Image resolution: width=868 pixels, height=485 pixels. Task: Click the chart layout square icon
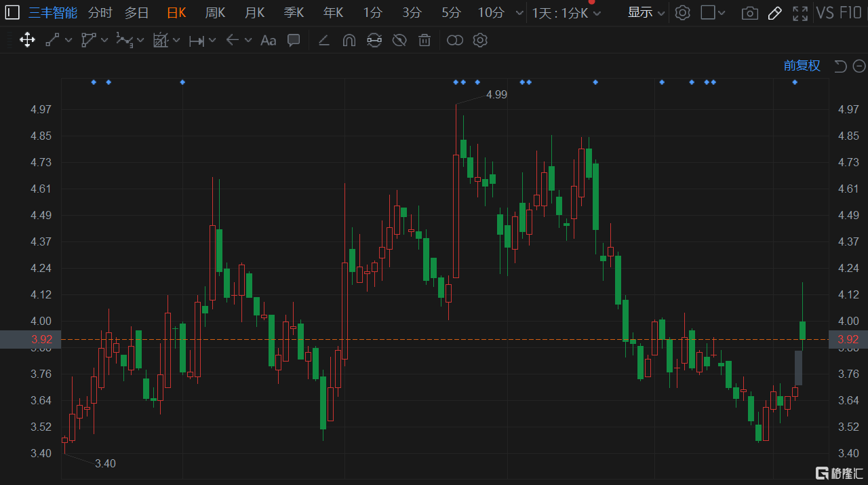coord(708,12)
